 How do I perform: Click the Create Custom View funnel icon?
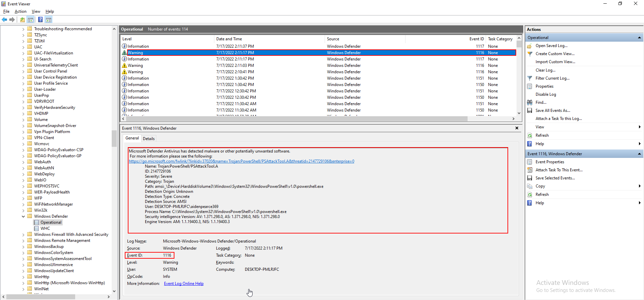(x=530, y=54)
